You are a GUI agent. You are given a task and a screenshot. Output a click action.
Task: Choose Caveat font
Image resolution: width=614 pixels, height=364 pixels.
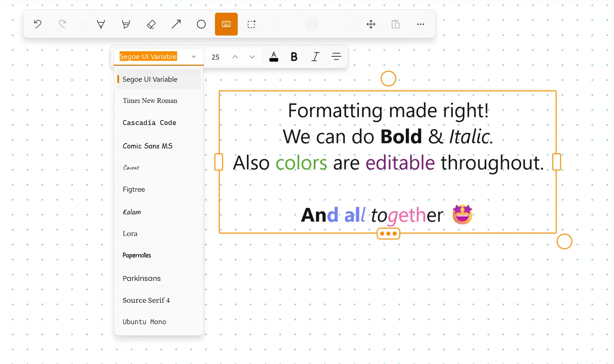coord(159,168)
